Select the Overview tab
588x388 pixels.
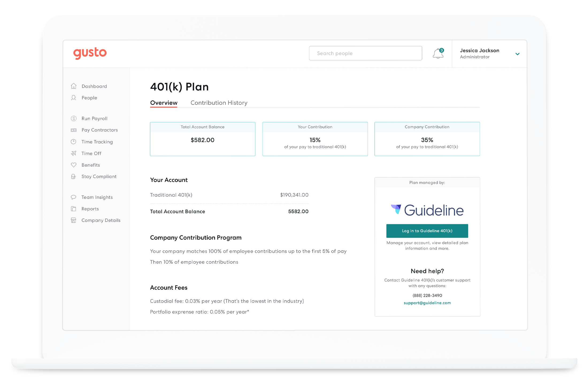[164, 103]
